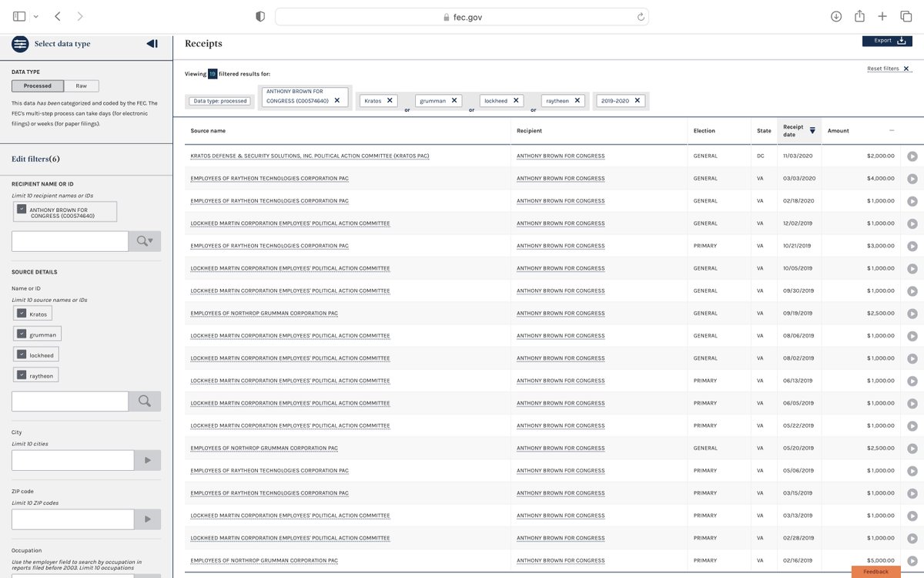
Task: Apply ZIP code filter arrow button
Action: pyautogui.click(x=148, y=519)
